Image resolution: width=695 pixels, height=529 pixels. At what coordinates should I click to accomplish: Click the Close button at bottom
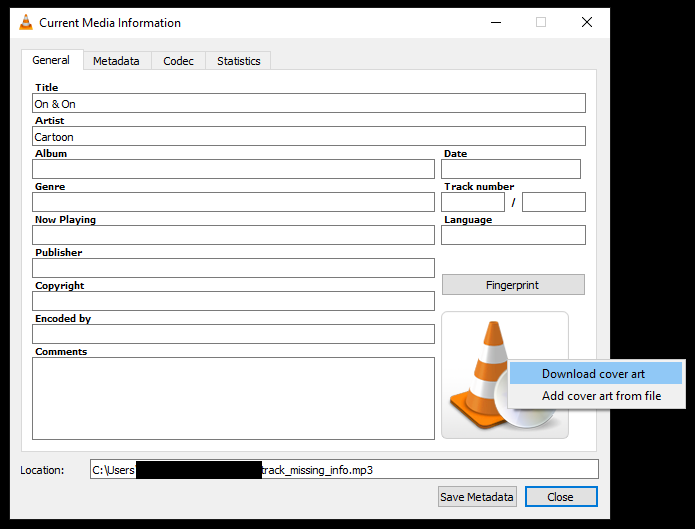(560, 497)
